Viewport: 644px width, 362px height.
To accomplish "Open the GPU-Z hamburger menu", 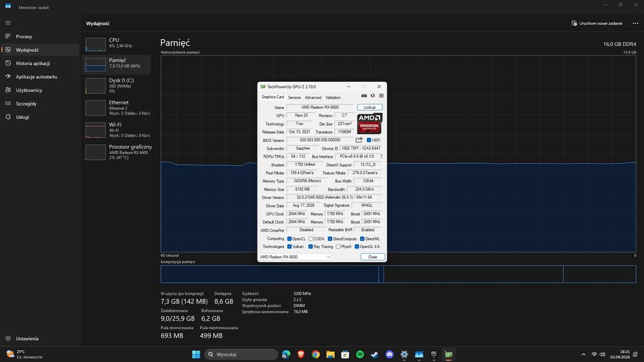I will coord(381,96).
